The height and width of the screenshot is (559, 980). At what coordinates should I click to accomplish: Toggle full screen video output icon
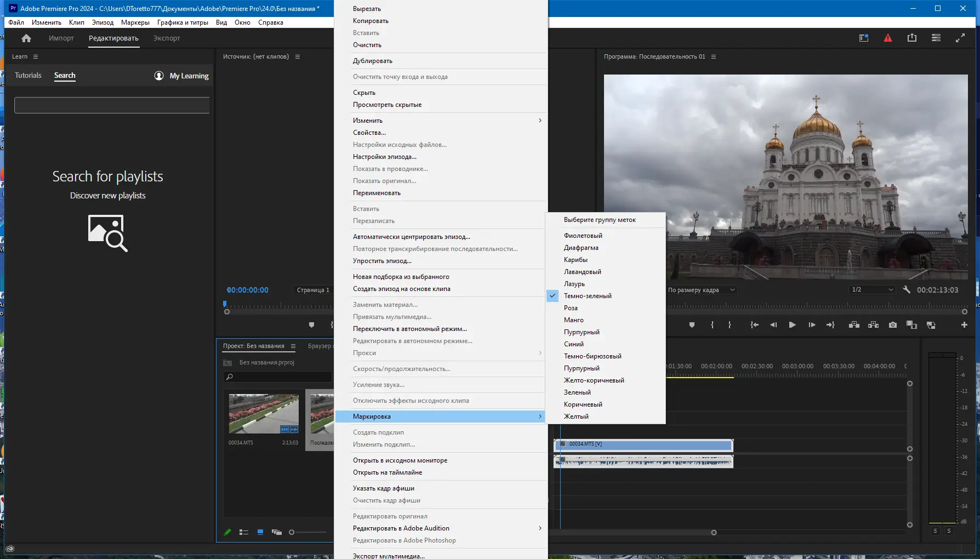coord(960,38)
